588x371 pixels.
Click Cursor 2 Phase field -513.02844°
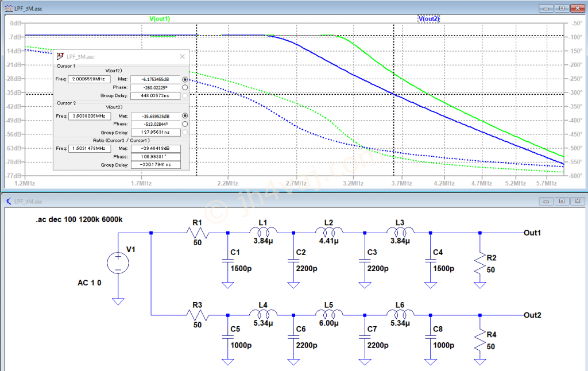[x=156, y=124]
